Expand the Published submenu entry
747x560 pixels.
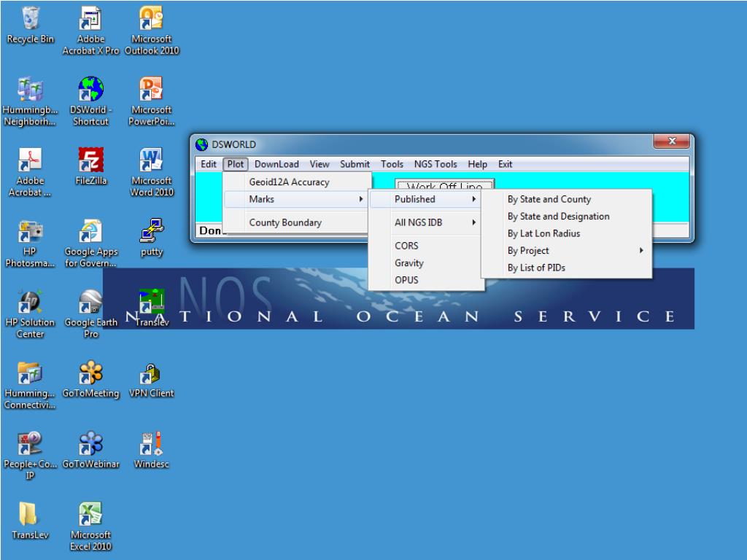pos(426,199)
